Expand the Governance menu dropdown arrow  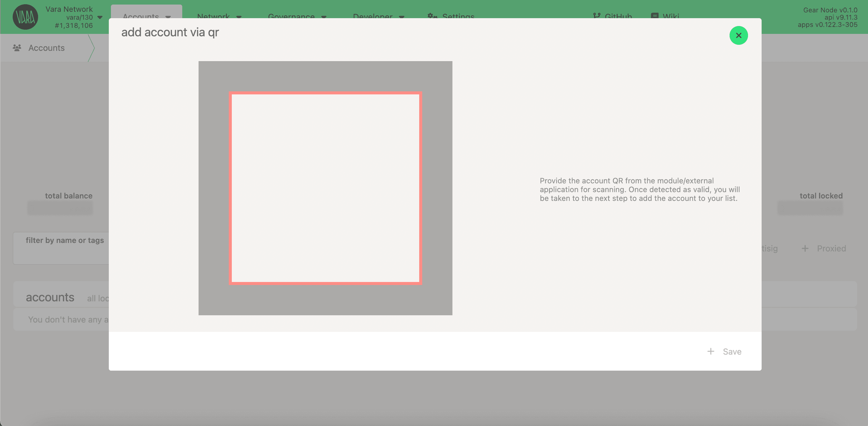coord(324,17)
